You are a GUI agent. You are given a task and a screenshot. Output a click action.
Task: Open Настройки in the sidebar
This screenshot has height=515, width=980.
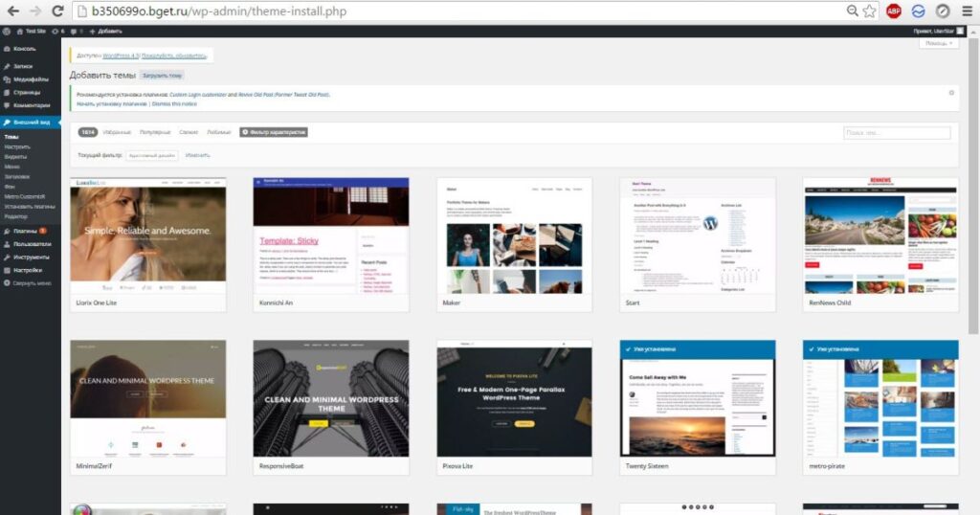point(30,270)
